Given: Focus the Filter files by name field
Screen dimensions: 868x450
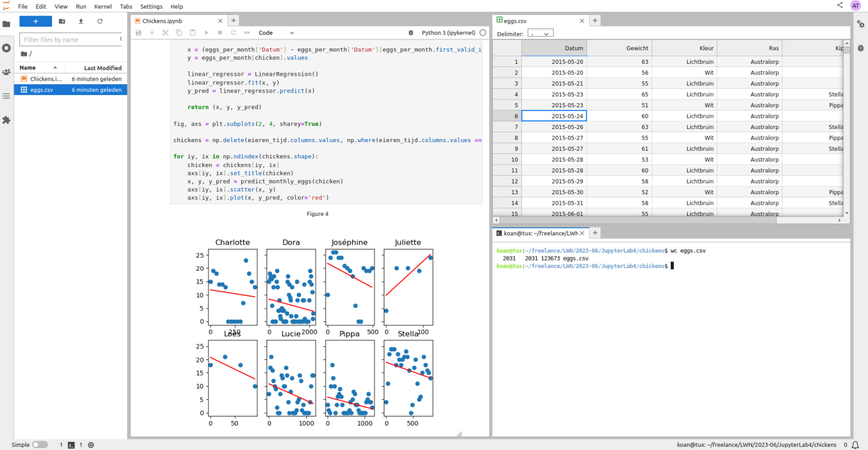Looking at the screenshot, I should pyautogui.click(x=71, y=40).
